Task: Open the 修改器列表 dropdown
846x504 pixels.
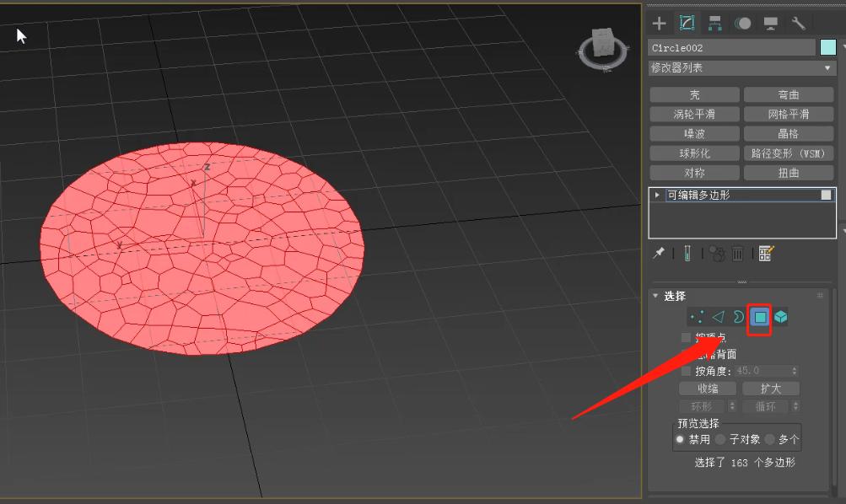Action: pyautogui.click(x=741, y=67)
